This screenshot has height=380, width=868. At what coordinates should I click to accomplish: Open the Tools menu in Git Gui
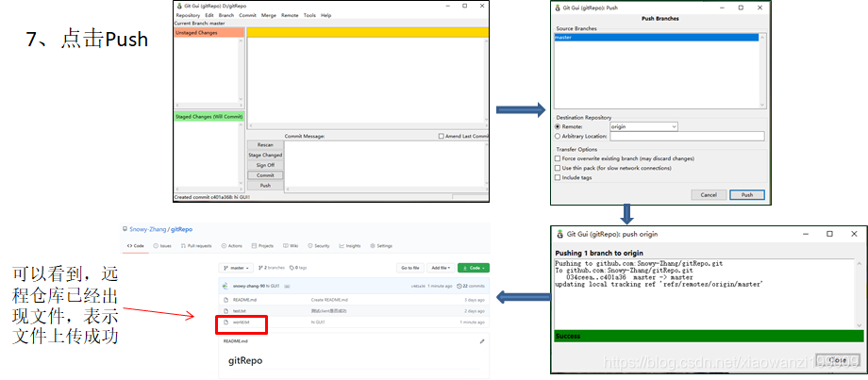(x=309, y=15)
